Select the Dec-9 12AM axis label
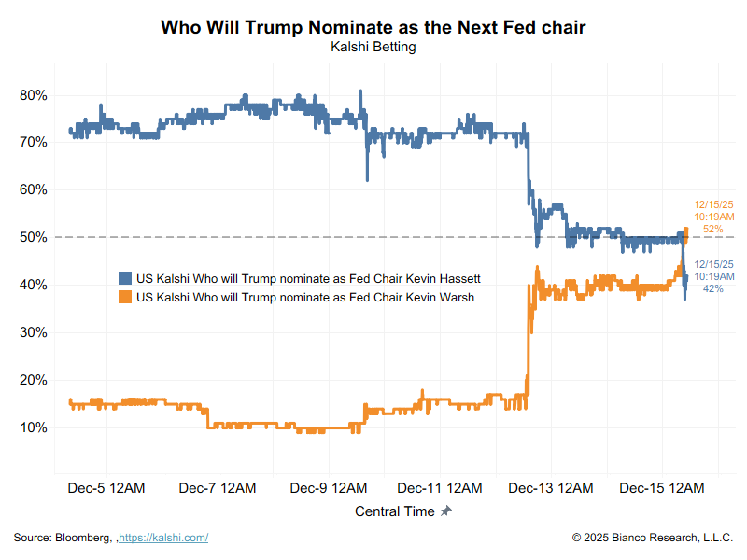This screenshot has width=747, height=560. (328, 488)
